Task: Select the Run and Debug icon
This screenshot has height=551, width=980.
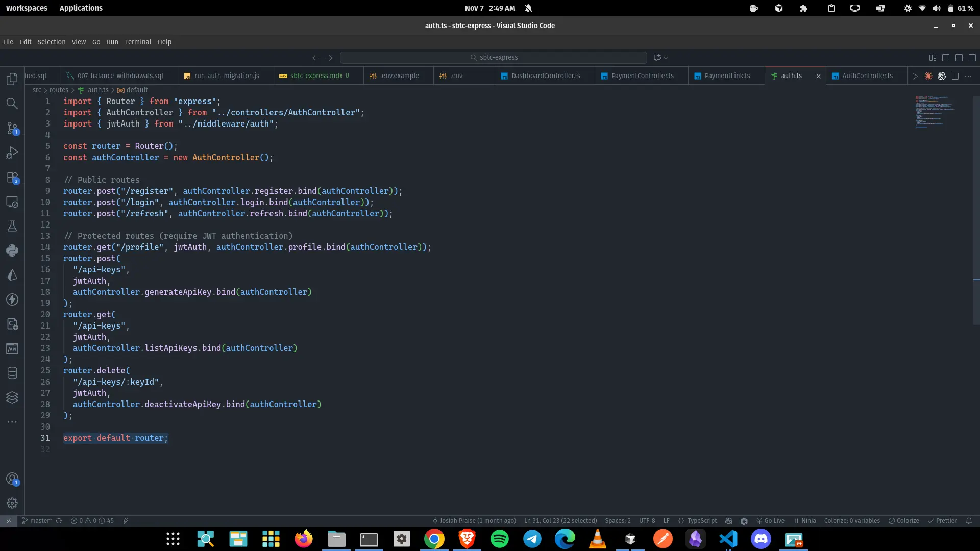Action: click(12, 153)
